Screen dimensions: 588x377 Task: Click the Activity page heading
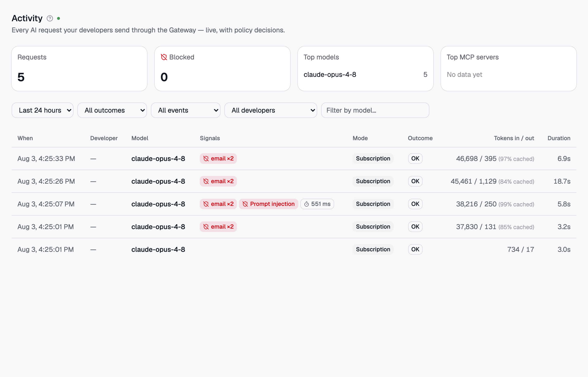click(x=27, y=18)
